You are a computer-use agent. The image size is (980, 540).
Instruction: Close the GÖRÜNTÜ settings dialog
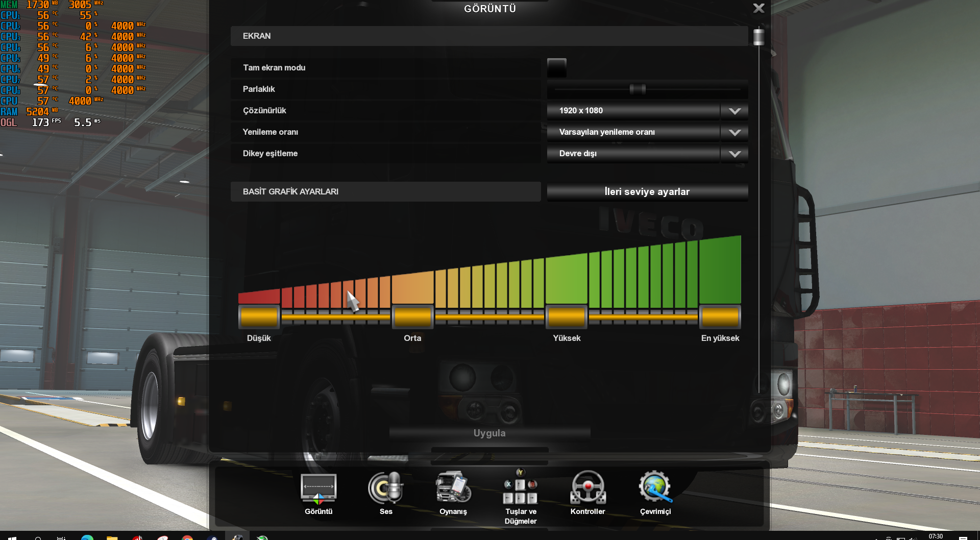pos(759,8)
